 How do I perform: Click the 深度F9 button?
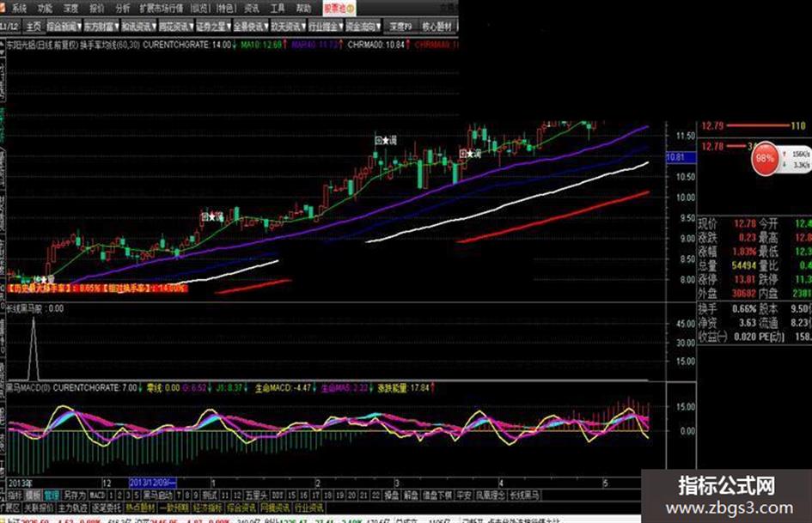[400, 26]
